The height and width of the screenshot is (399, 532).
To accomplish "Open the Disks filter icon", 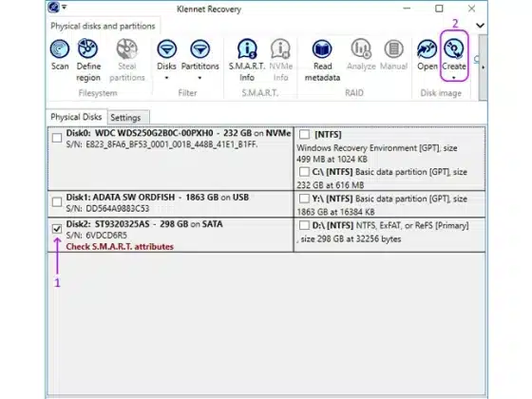I will point(166,48).
